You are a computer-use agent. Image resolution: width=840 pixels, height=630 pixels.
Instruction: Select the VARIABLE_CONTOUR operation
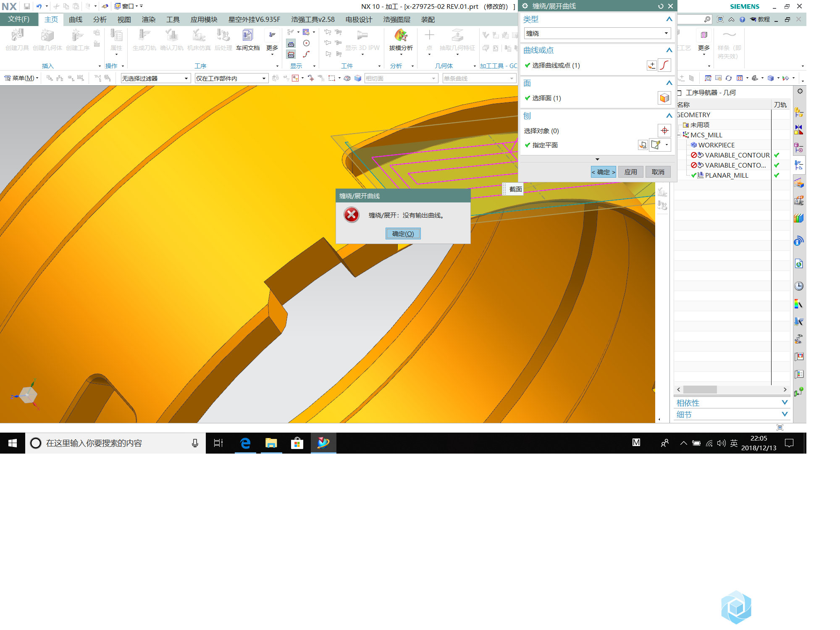tap(737, 155)
